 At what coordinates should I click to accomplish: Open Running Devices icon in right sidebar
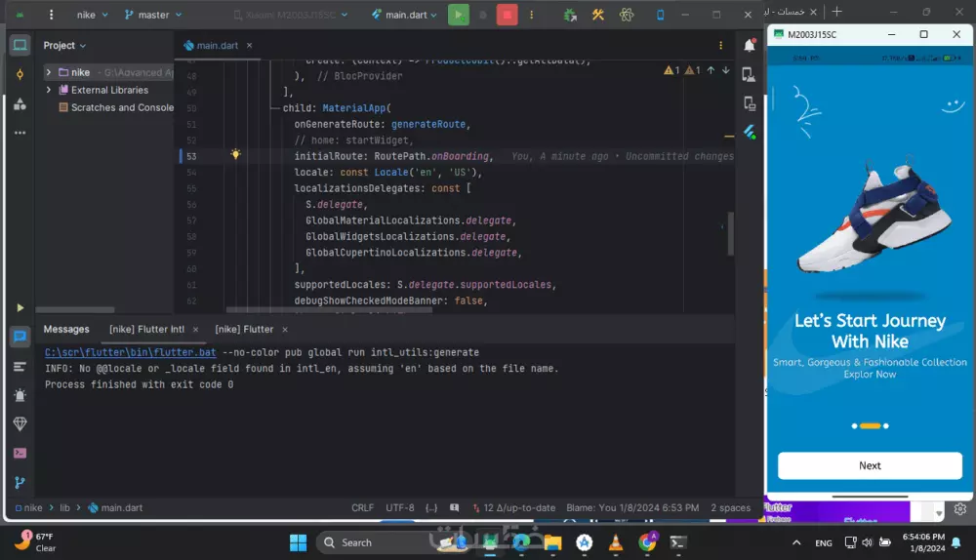(750, 104)
